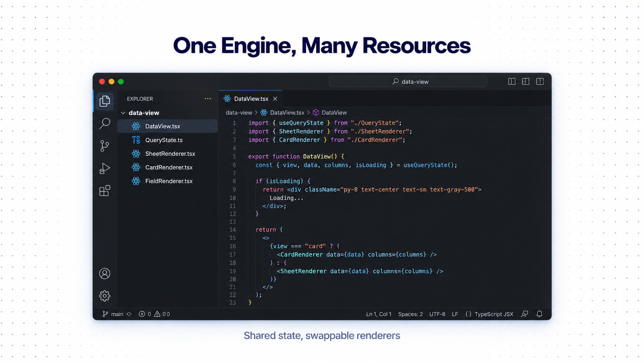Close the DataView.tsx tab
The width and height of the screenshot is (644, 362).
(x=275, y=99)
